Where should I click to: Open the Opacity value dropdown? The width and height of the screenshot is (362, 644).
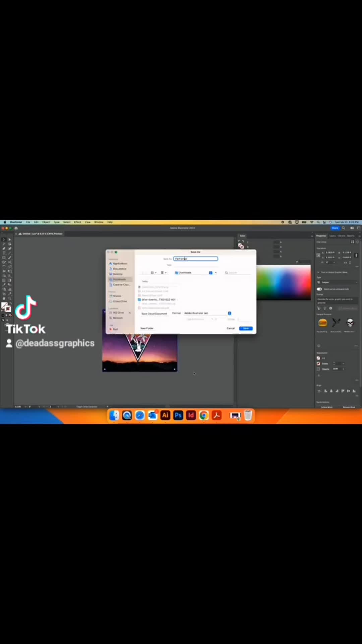coord(343,369)
